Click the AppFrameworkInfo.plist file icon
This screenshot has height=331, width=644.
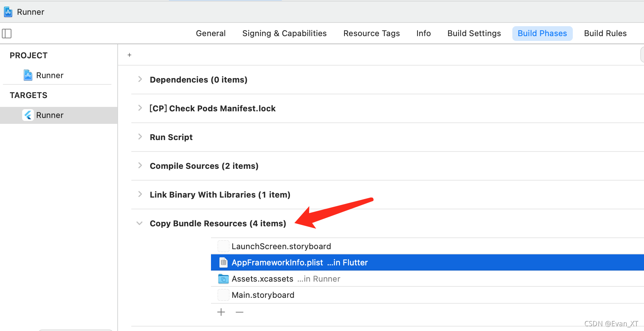click(x=223, y=262)
